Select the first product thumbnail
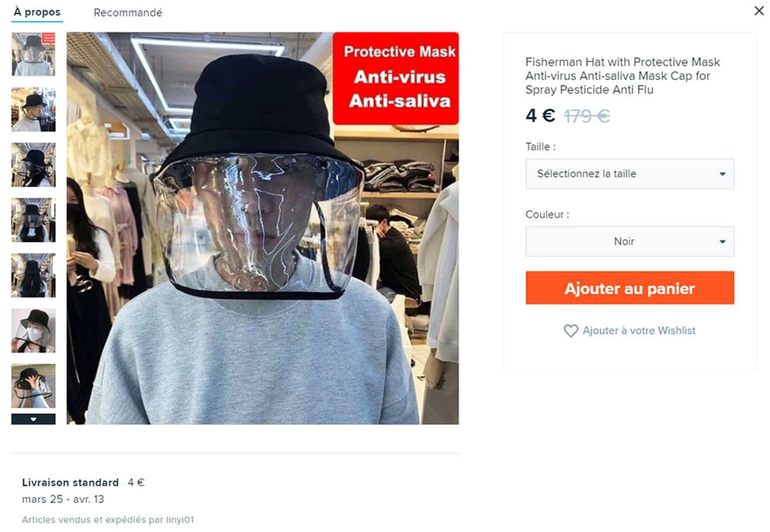This screenshot has width=770, height=532. click(x=33, y=55)
